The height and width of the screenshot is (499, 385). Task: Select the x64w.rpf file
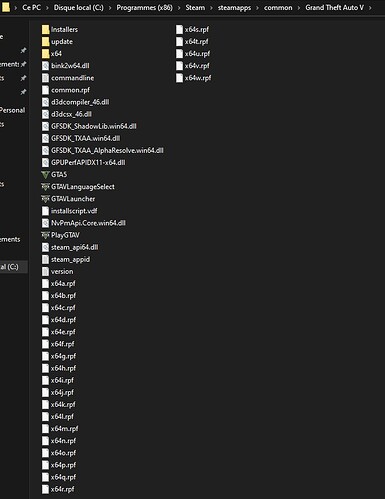(x=194, y=78)
